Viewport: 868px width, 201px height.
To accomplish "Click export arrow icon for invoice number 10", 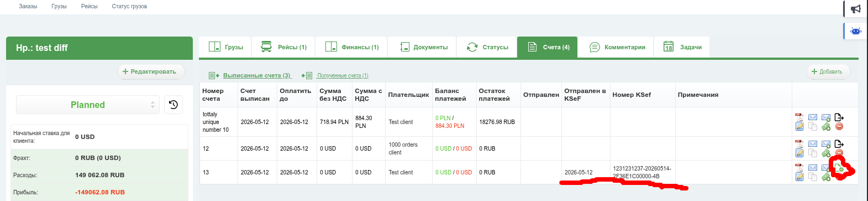I will (839, 117).
